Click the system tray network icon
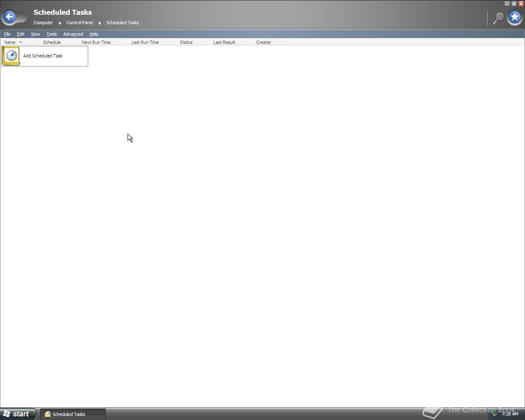Viewport: 525px width, 420px height. point(494,414)
